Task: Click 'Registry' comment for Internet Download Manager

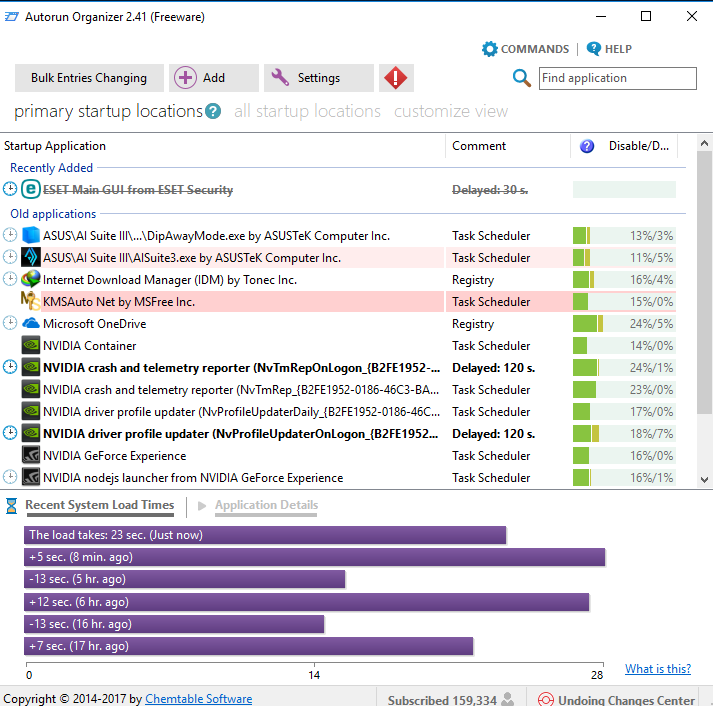Action: point(473,280)
